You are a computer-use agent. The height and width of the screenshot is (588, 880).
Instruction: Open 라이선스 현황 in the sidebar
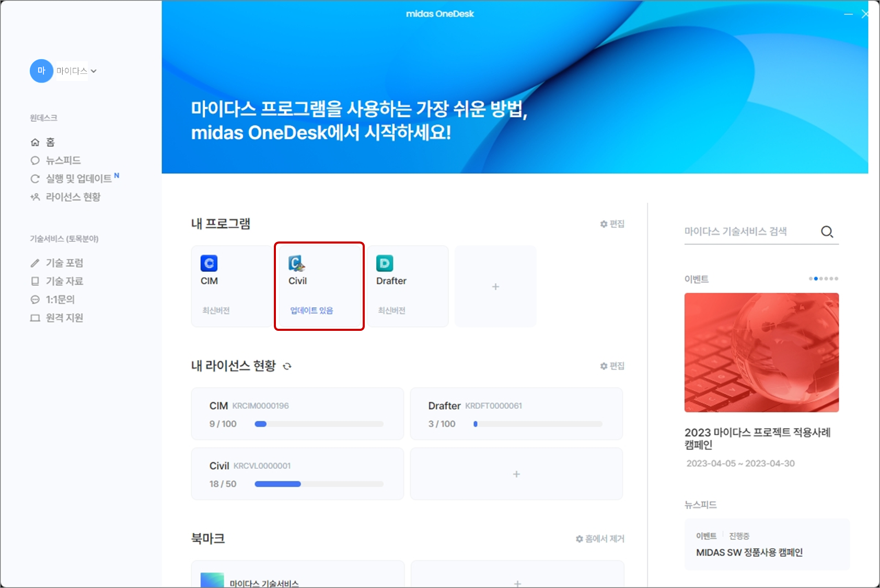(65, 197)
